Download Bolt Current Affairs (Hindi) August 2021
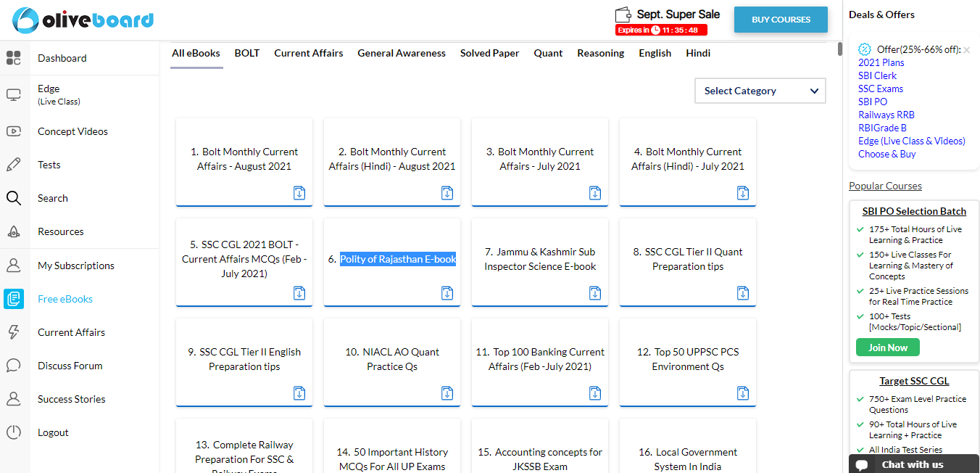This screenshot has height=473, width=980. point(447,193)
